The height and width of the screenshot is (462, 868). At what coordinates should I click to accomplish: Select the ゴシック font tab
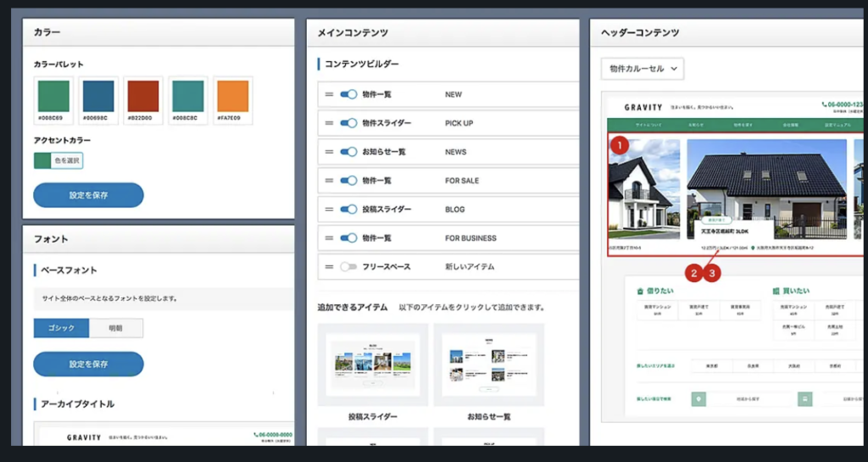[61, 328]
